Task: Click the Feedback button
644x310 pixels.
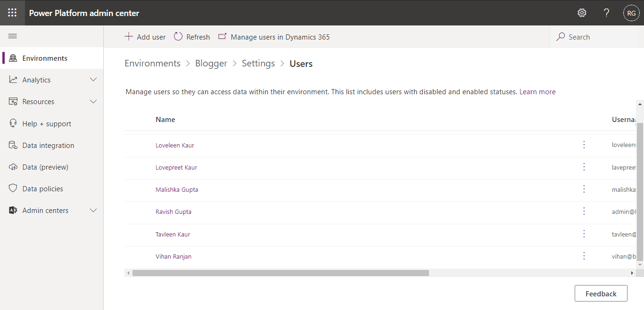Action: pos(601,293)
